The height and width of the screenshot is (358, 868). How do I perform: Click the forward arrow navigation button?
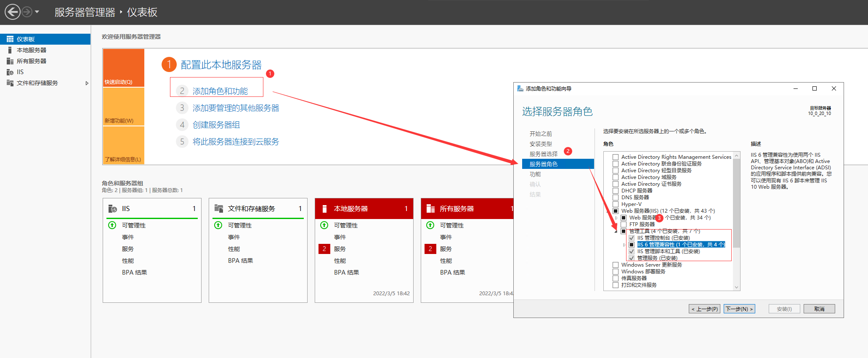(27, 12)
